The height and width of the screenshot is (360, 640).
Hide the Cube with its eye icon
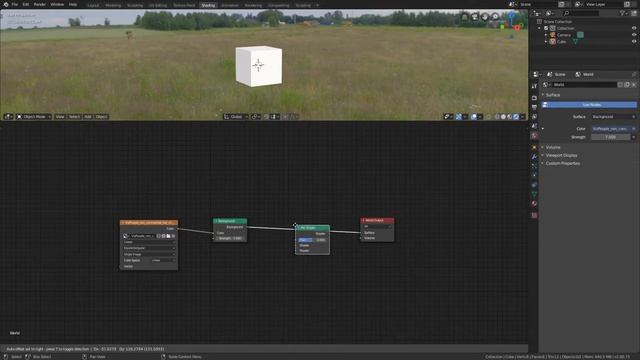634,41
